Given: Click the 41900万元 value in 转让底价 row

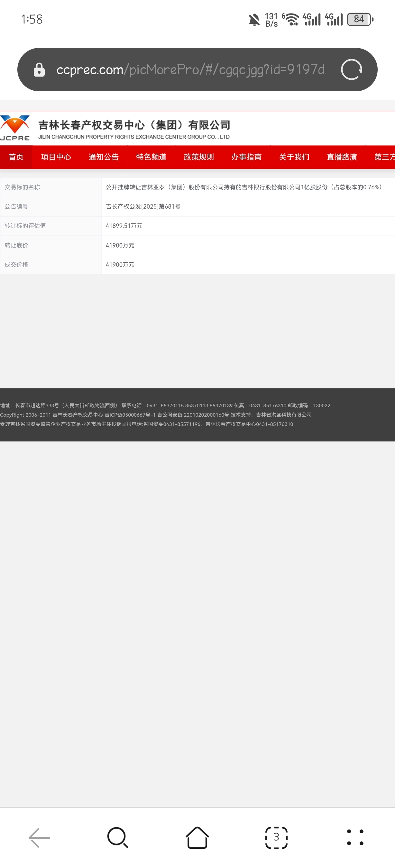Looking at the screenshot, I should pos(120,245).
